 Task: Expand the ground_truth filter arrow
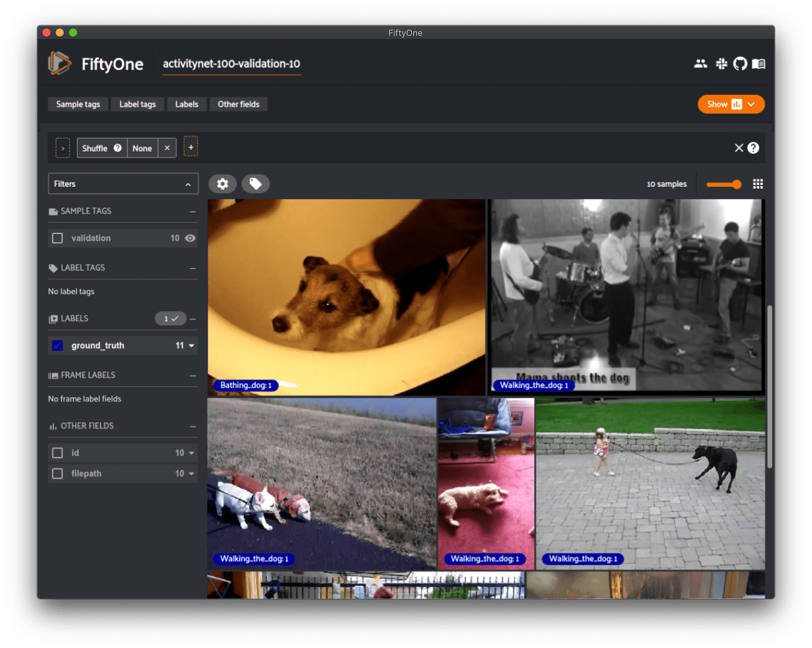pyautogui.click(x=191, y=346)
